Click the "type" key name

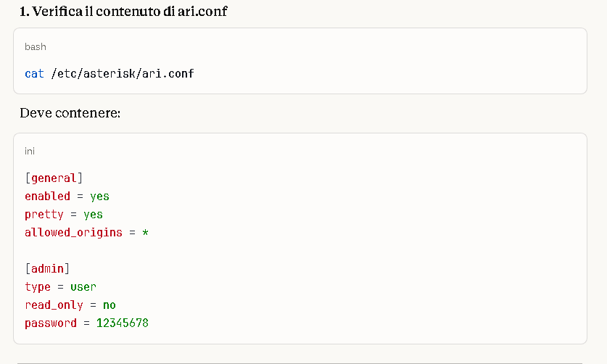click(38, 286)
